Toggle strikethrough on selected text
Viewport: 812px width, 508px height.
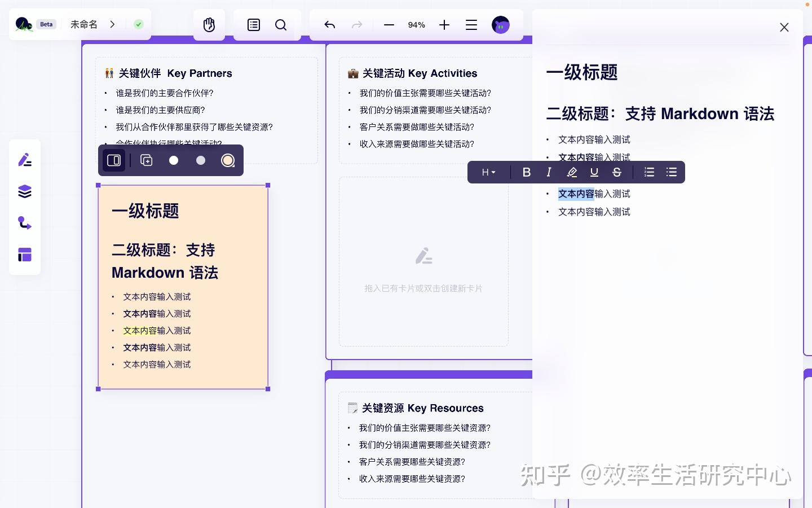coord(616,172)
